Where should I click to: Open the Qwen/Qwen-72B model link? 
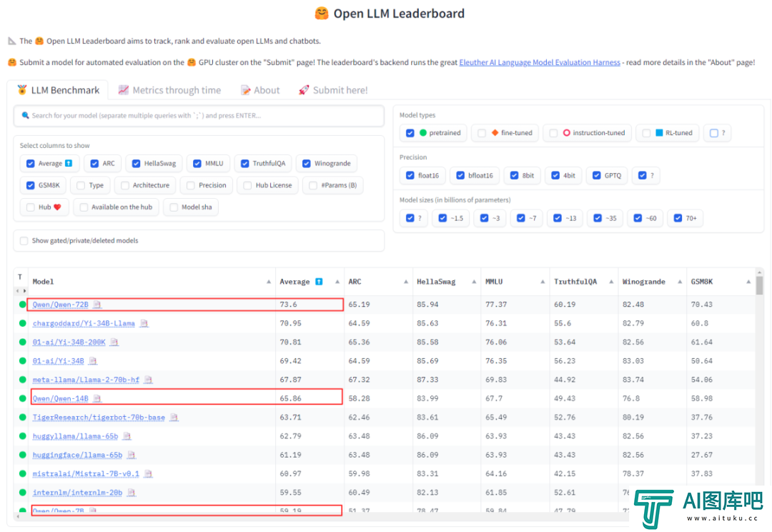(x=61, y=305)
